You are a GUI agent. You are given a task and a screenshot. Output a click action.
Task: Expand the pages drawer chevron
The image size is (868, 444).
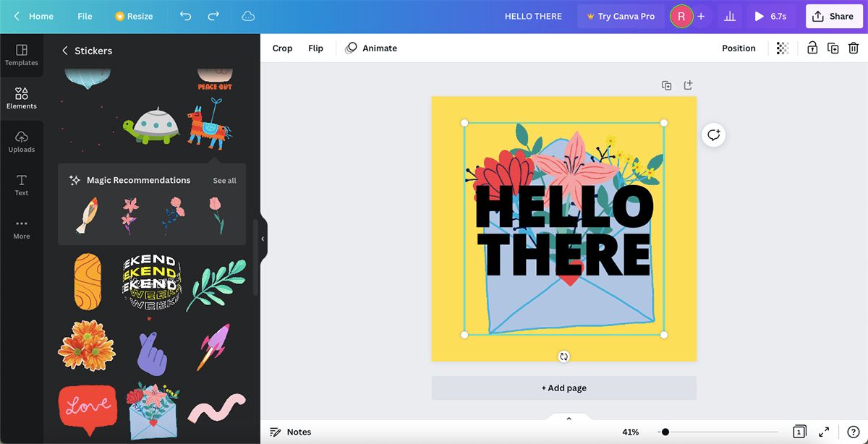click(569, 418)
